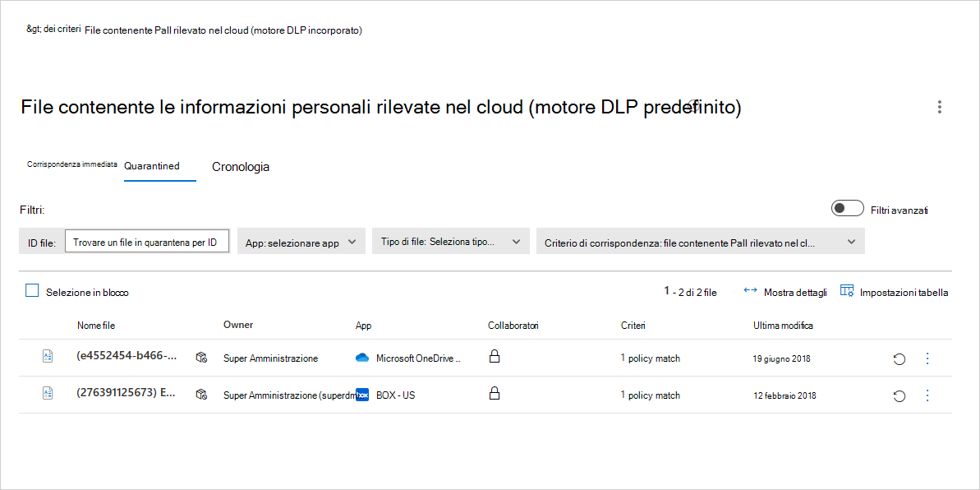This screenshot has height=490, width=980.
Task: Click 1 policy match in OneDrive row
Action: 650,358
